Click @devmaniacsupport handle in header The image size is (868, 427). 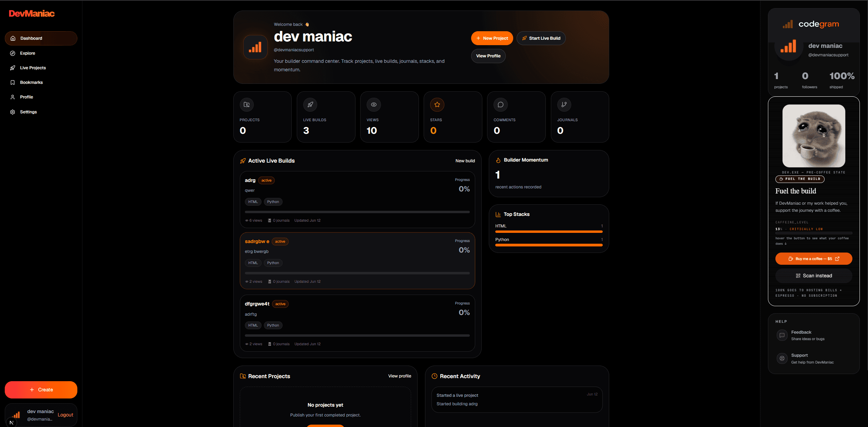click(x=294, y=50)
